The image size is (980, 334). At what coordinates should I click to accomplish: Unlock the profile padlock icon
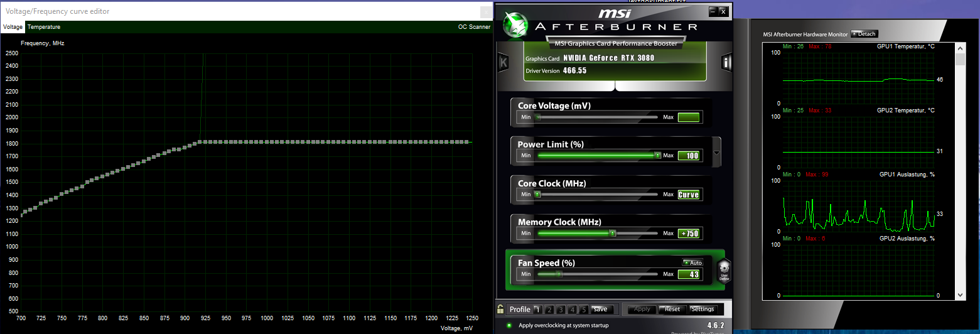coord(500,309)
